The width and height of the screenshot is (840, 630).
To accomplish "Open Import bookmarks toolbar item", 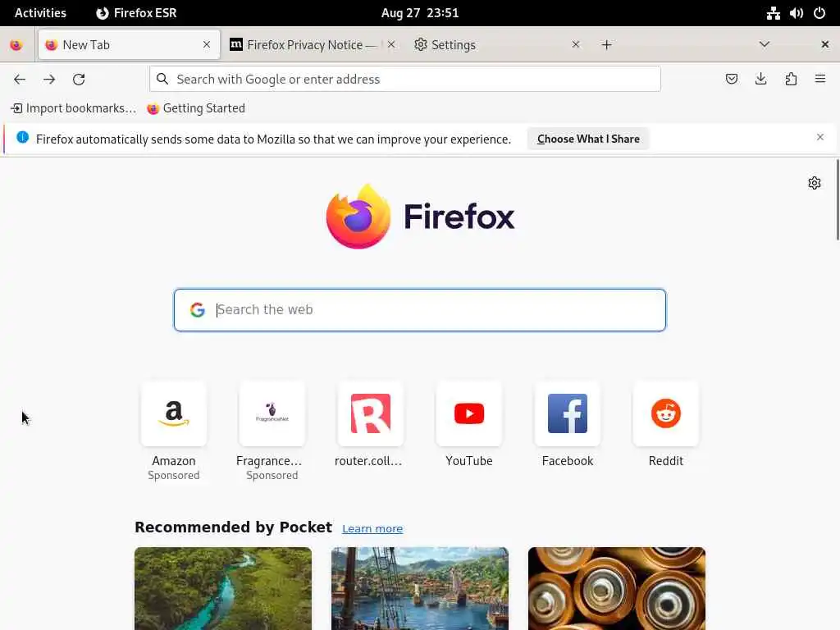I will [73, 108].
